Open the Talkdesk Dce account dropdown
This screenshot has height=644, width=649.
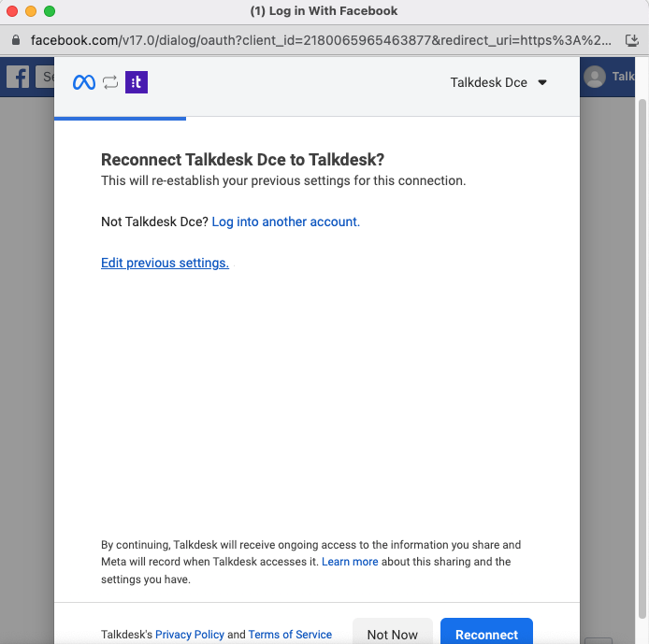pos(498,82)
